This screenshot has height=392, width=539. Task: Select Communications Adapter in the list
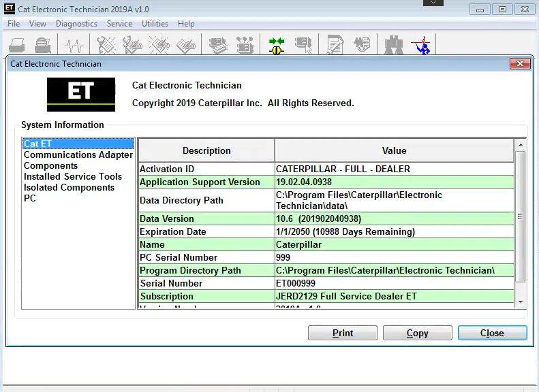click(78, 154)
